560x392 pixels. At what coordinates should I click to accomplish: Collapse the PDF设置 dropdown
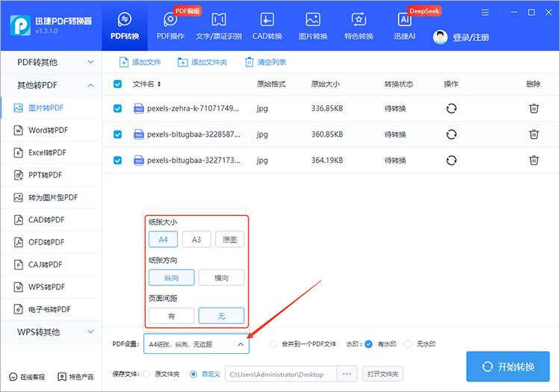point(240,344)
